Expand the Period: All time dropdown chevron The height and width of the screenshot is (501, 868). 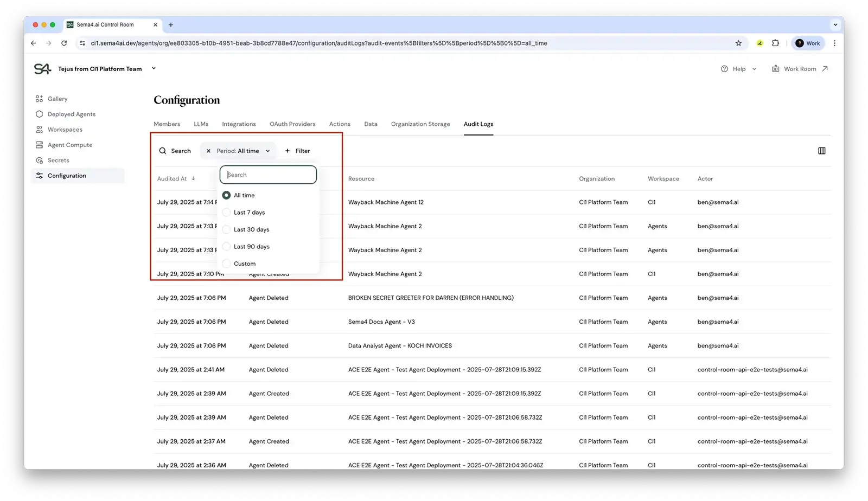coord(267,151)
